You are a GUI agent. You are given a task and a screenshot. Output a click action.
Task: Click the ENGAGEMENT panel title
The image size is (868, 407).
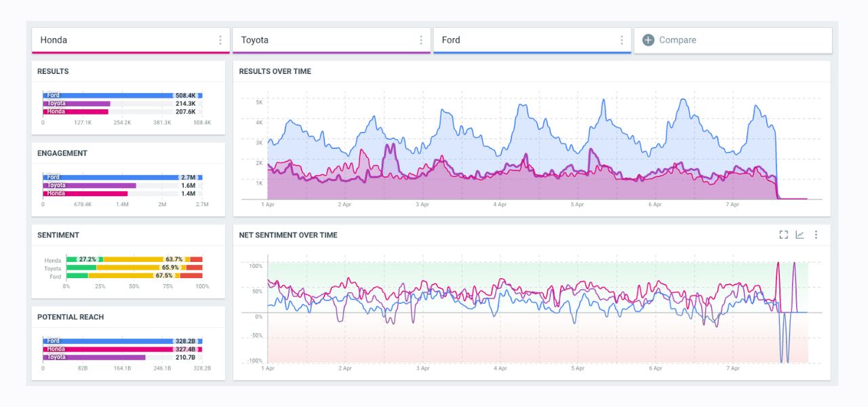pos(62,153)
